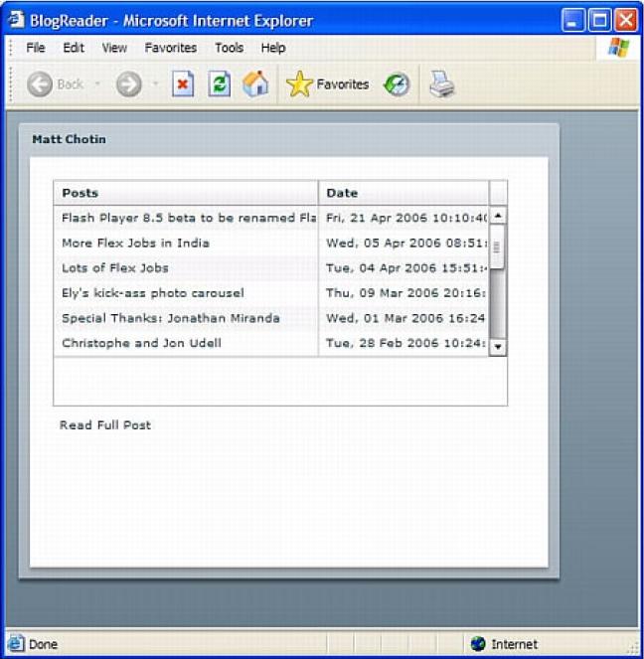Open the File menu
Screen dimensions: 644x659
point(36,48)
